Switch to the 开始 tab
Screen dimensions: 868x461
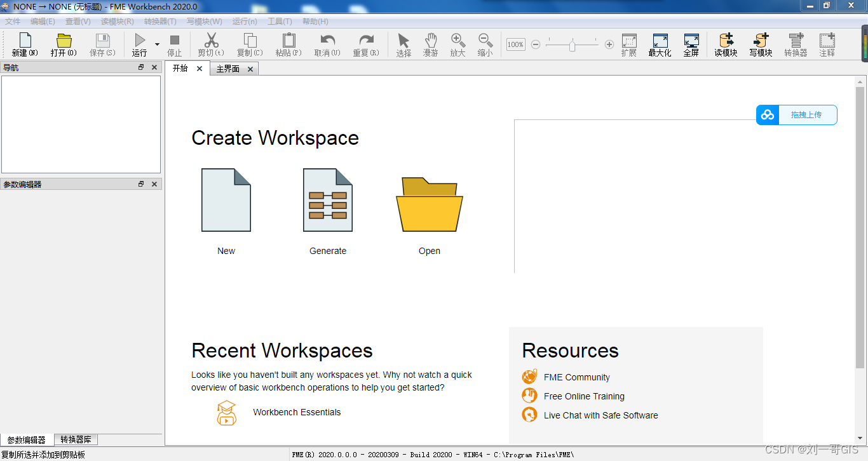(180, 69)
